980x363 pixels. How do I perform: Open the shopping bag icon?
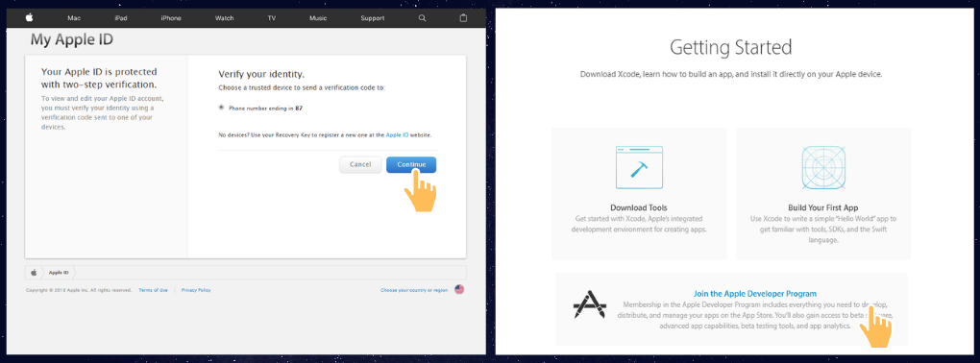[x=463, y=18]
